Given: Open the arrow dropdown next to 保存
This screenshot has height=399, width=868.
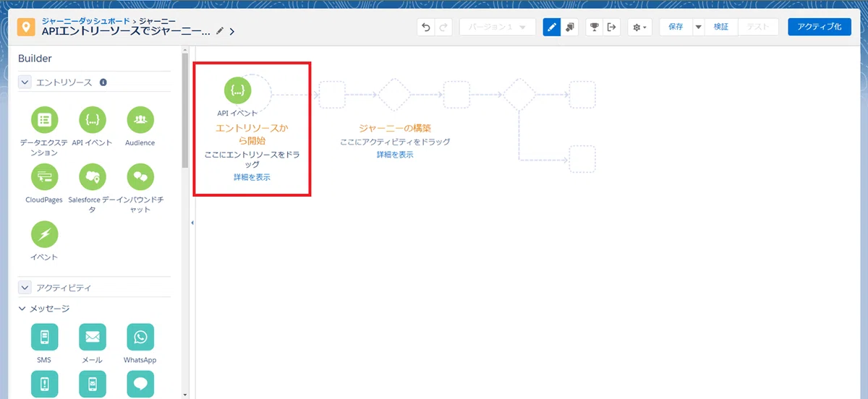Looking at the screenshot, I should 698,27.
